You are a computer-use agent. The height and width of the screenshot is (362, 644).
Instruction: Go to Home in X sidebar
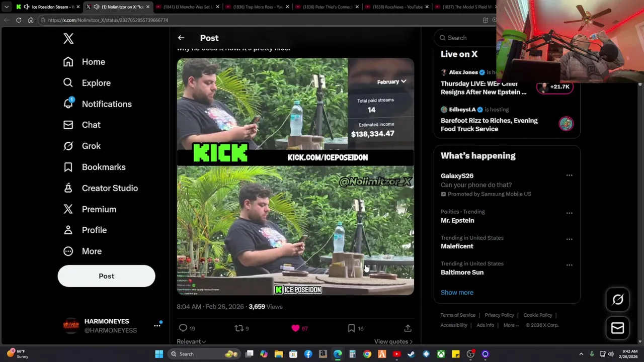[84, 62]
